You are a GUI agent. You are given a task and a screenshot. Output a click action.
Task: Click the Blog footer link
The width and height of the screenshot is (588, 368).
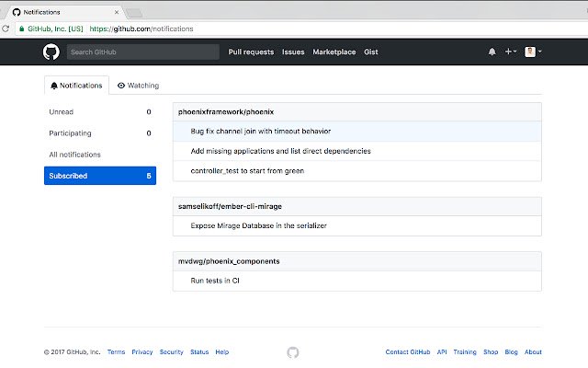pyautogui.click(x=511, y=351)
